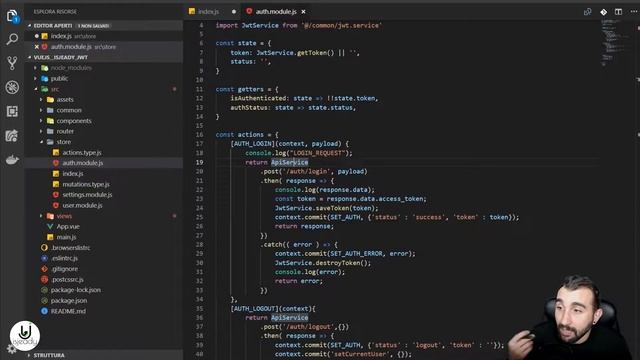This screenshot has width=640, height=360.
Task: Click the split editor icon
Action: click(x=618, y=12)
